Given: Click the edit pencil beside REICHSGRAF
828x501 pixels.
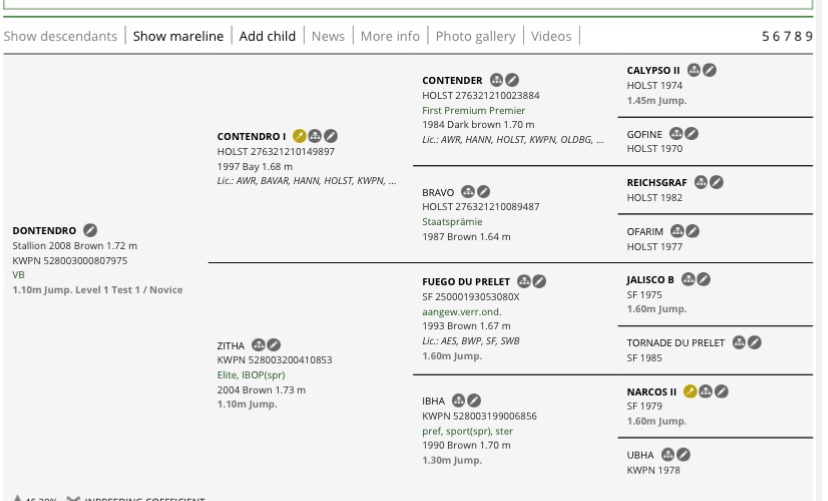Looking at the screenshot, I should (717, 182).
